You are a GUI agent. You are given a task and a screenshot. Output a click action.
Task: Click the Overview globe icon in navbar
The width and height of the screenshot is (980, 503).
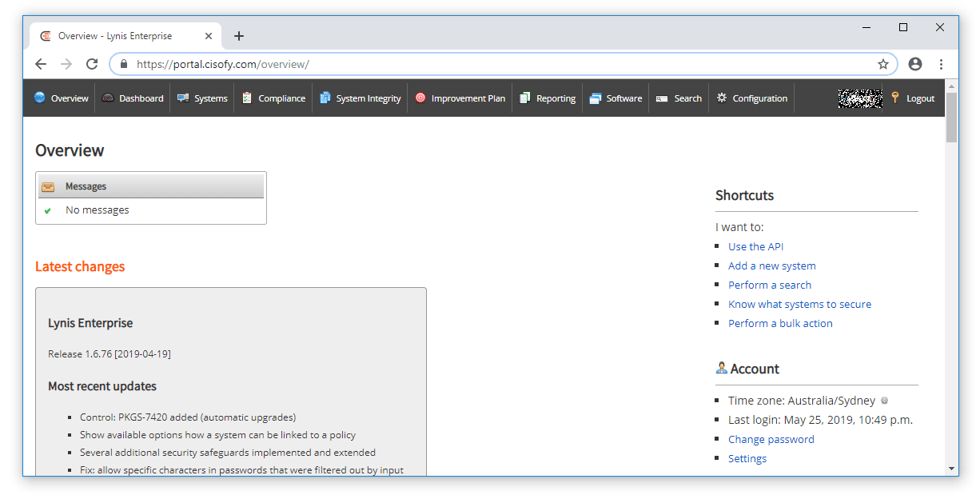40,98
